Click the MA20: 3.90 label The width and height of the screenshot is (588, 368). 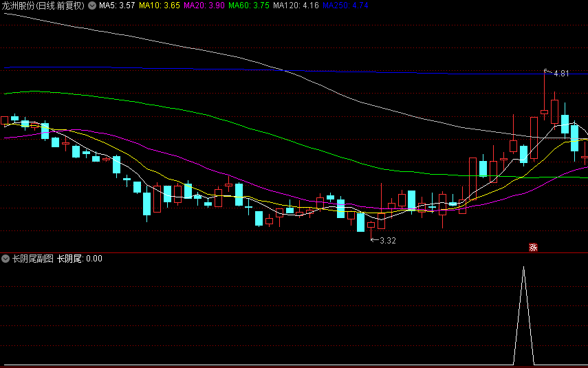point(204,6)
